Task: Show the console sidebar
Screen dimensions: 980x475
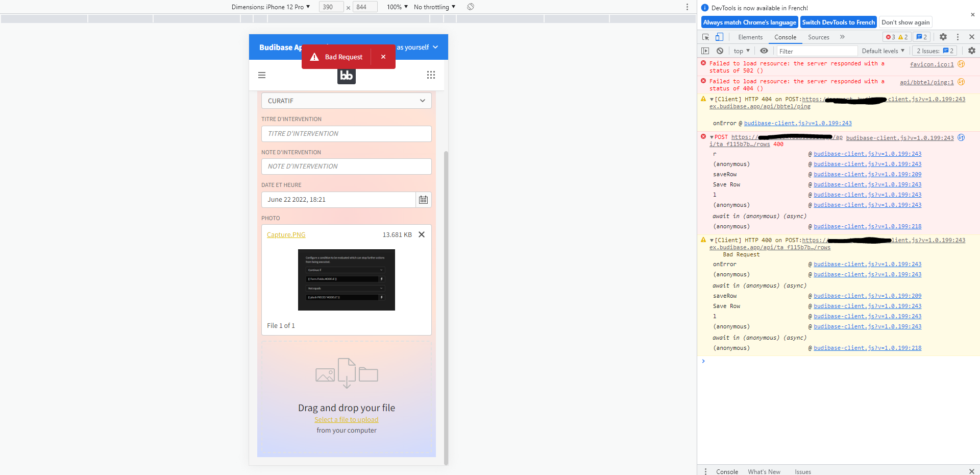Action: (x=705, y=51)
